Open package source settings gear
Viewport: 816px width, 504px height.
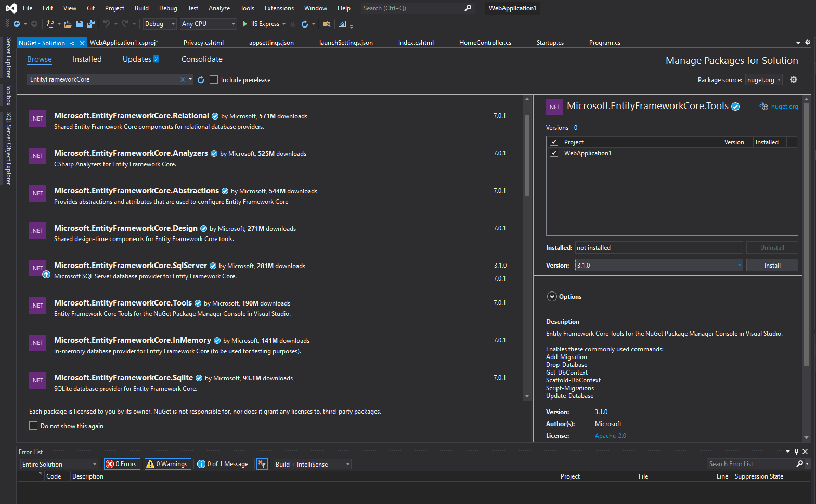point(794,79)
